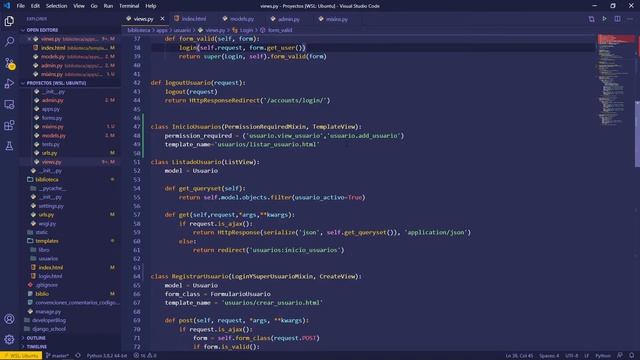Open the Go menu
This screenshot has width=640, height=360.
(94, 6)
